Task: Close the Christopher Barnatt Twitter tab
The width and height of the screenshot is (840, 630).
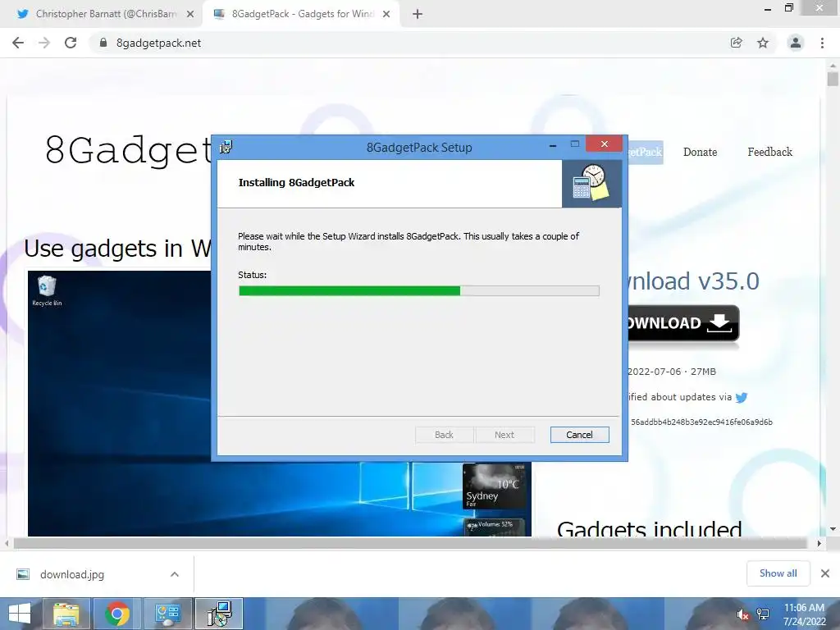Action: click(x=190, y=15)
